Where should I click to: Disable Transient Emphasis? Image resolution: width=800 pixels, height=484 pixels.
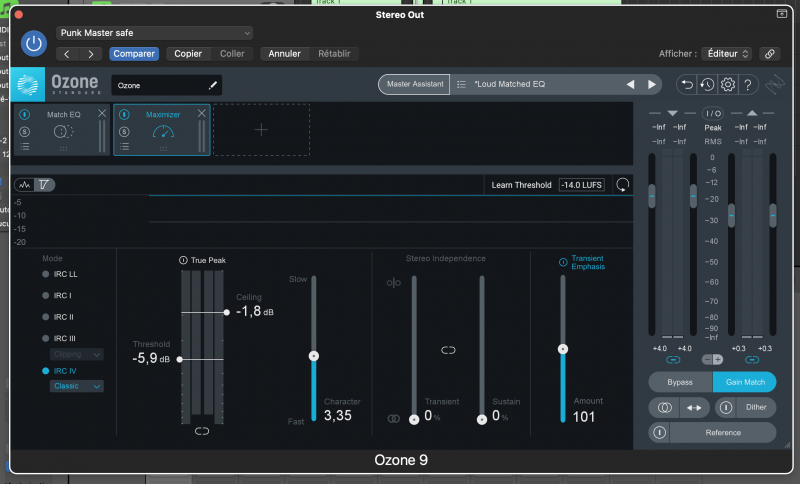click(563, 262)
